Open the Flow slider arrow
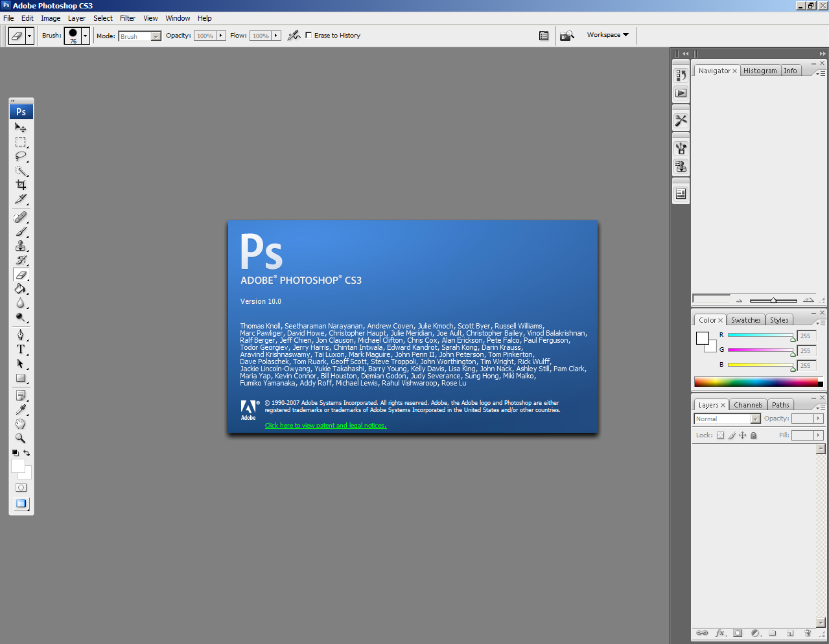This screenshot has height=644, width=829. pos(276,36)
